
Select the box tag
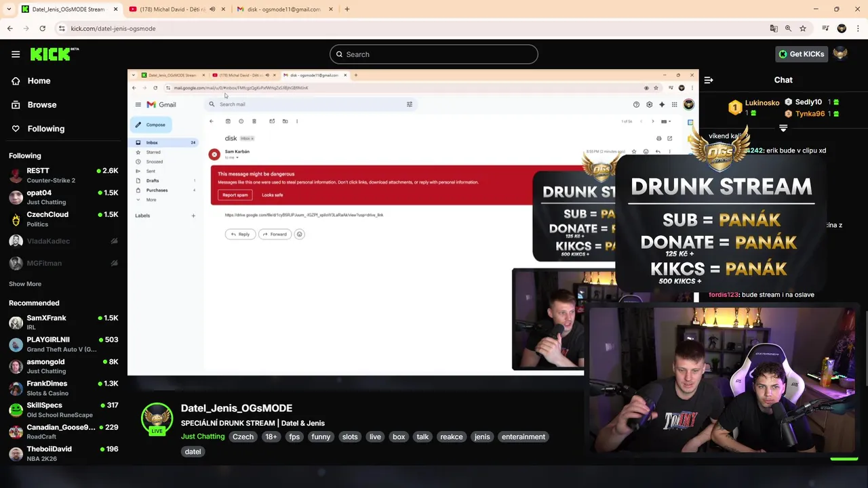click(399, 436)
